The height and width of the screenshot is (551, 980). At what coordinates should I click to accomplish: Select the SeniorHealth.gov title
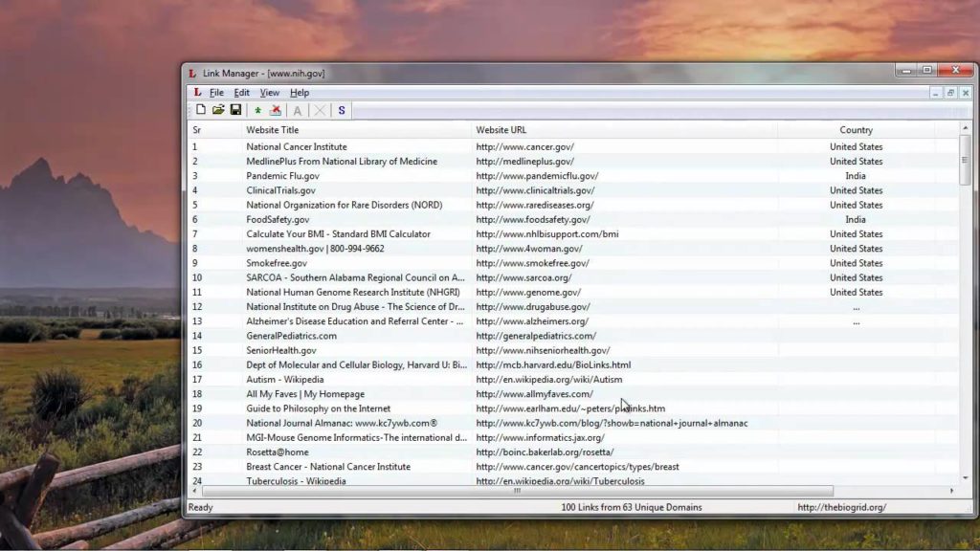[x=281, y=350]
